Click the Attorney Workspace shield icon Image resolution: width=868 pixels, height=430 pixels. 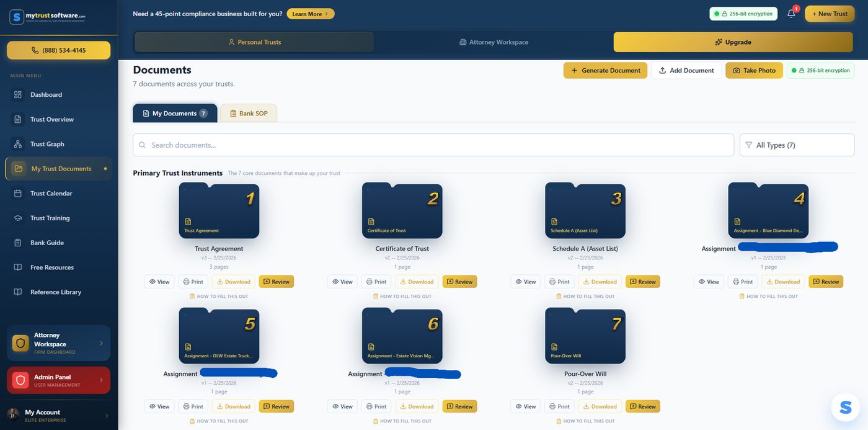click(x=20, y=343)
